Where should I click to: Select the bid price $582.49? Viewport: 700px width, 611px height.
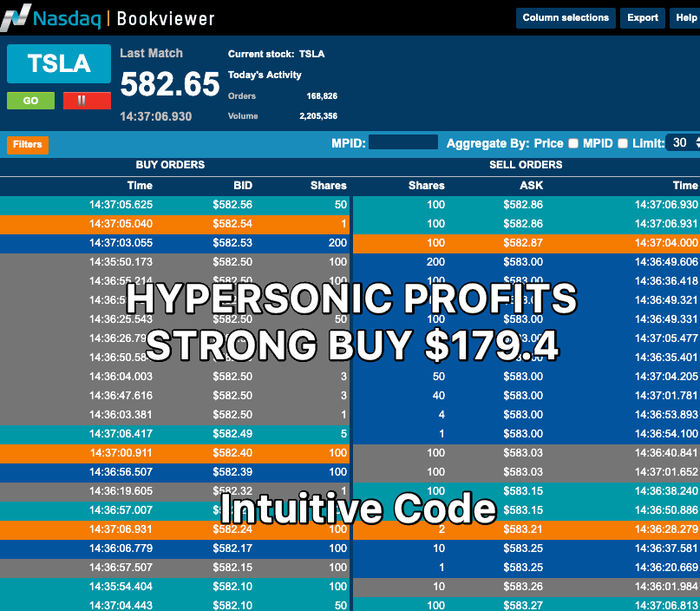232,434
